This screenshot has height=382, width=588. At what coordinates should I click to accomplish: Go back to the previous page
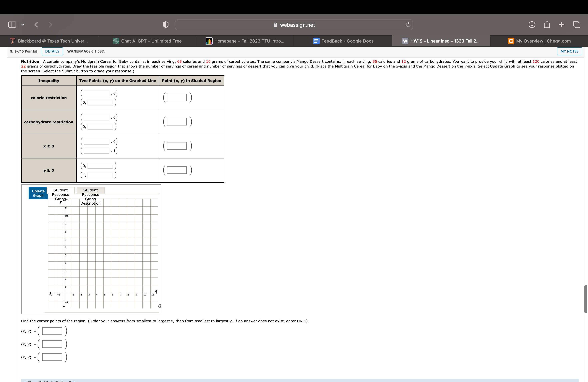tap(36, 24)
